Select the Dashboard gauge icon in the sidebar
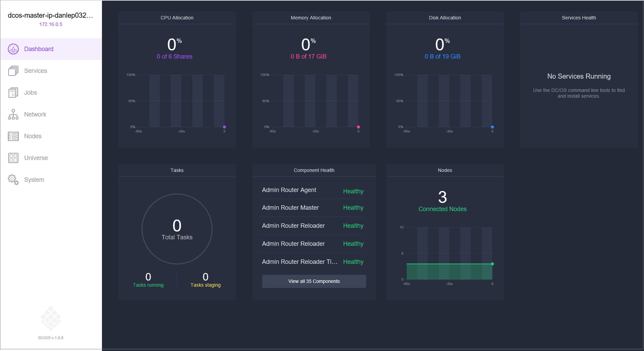Viewport: 644px width, 351px height. (x=13, y=49)
